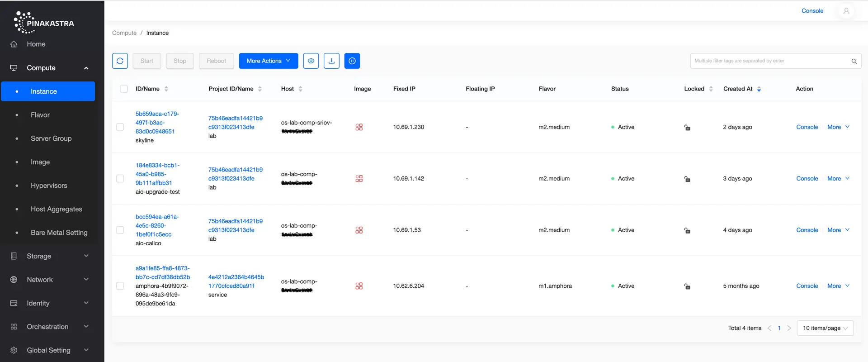This screenshot has height=362, width=868.
Task: Click the Reboot button
Action: coord(217,61)
